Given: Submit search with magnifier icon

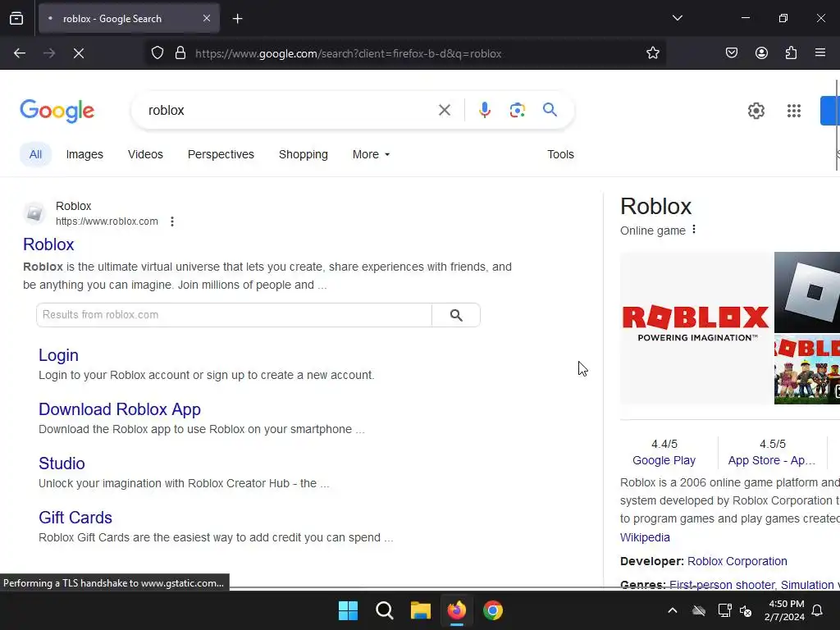Looking at the screenshot, I should [550, 110].
